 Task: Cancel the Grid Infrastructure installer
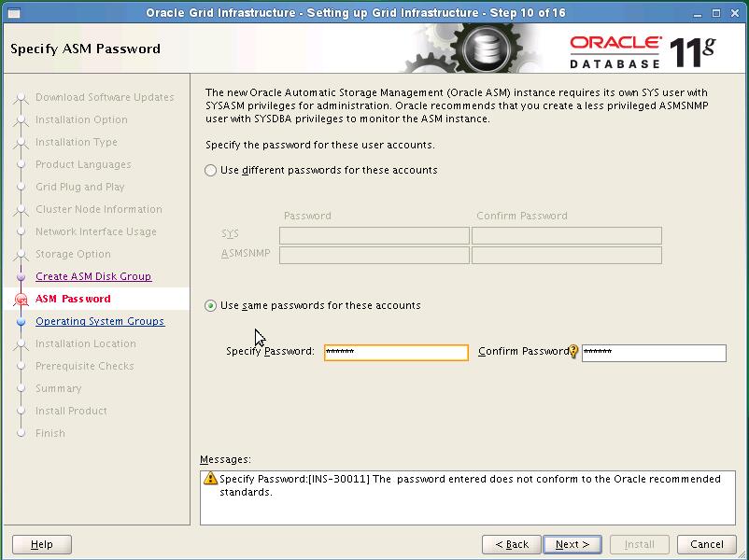(x=706, y=544)
